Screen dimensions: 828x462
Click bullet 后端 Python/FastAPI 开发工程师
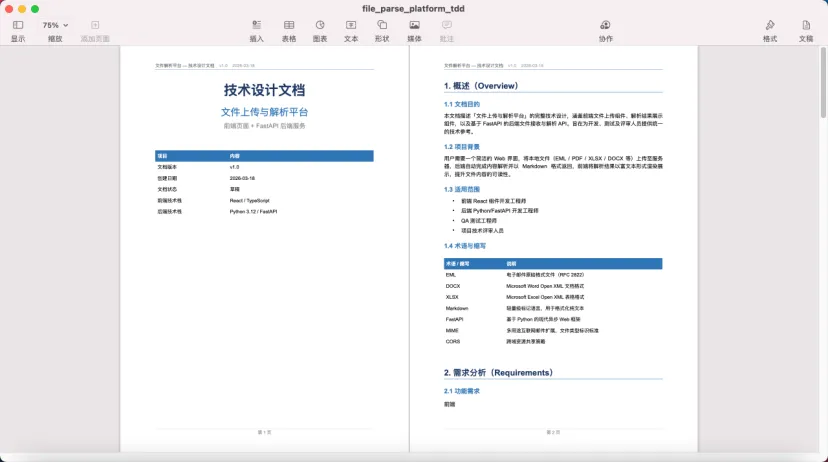pyautogui.click(x=500, y=211)
